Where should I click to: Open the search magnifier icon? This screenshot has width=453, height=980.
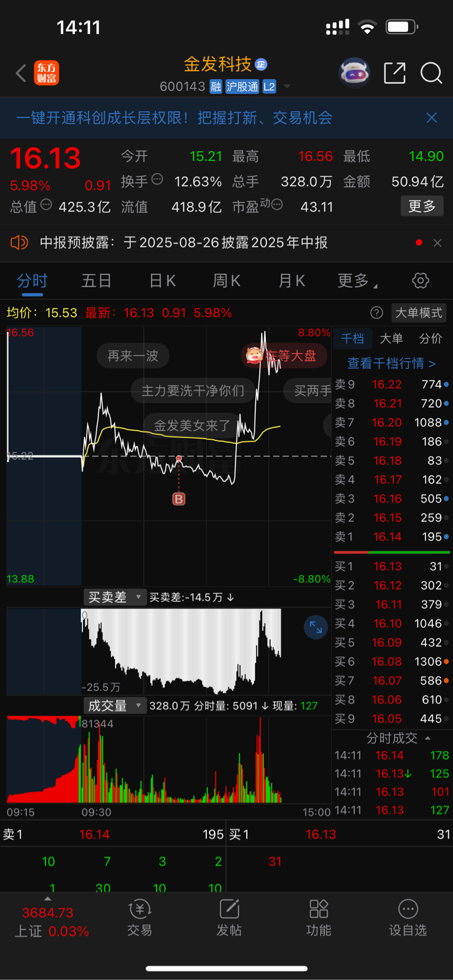[x=431, y=73]
